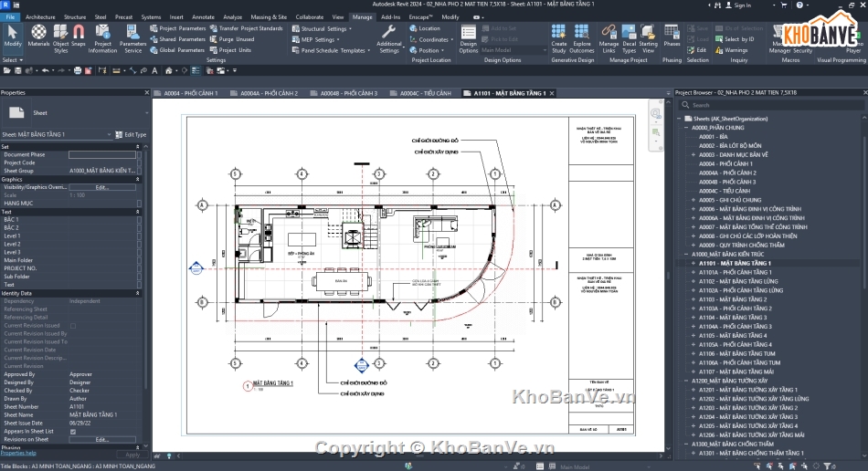The image size is (868, 471).
Task: Click Document Phase value field
Action: (101, 155)
